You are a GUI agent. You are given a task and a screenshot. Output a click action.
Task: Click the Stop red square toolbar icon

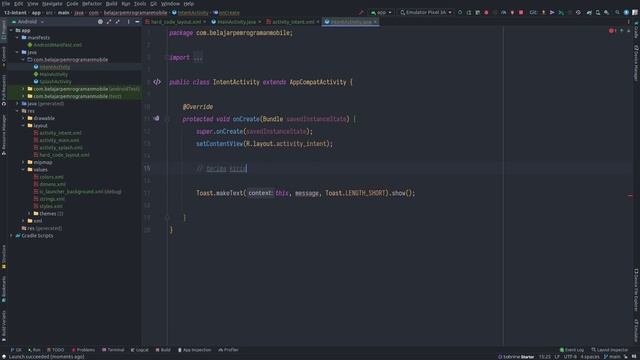(x=521, y=13)
